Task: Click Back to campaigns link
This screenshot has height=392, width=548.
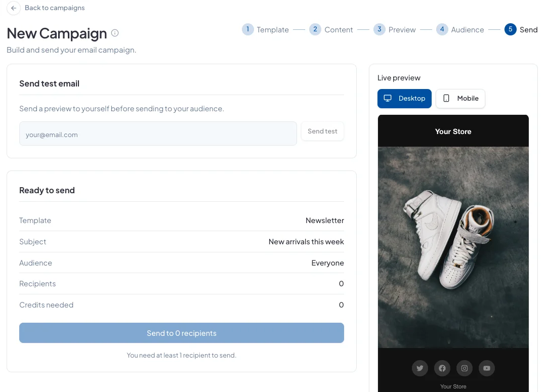Action: click(55, 8)
